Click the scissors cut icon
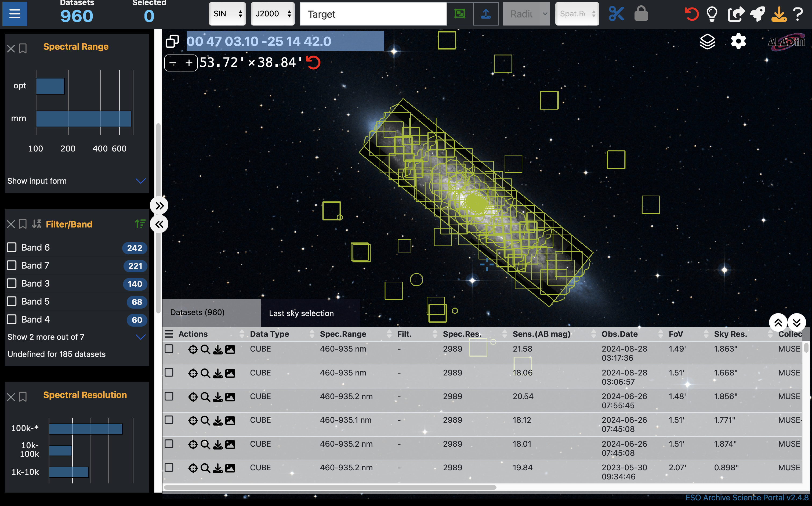The image size is (812, 506). [616, 14]
